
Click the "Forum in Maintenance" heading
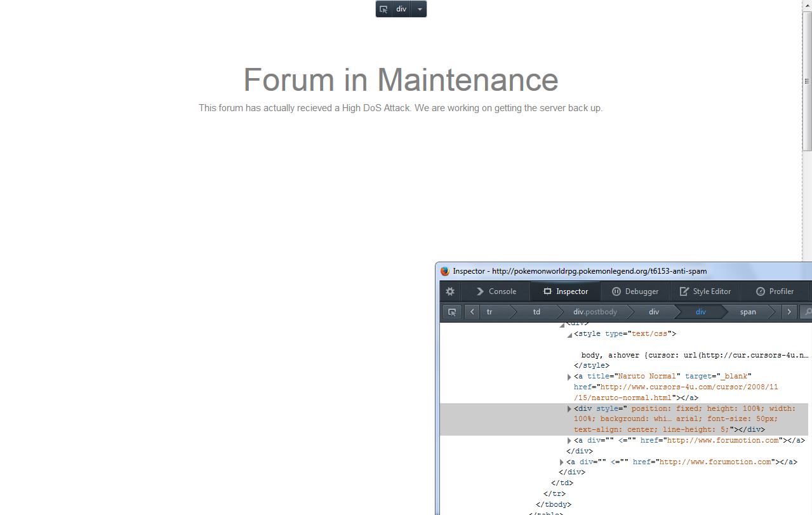(401, 80)
